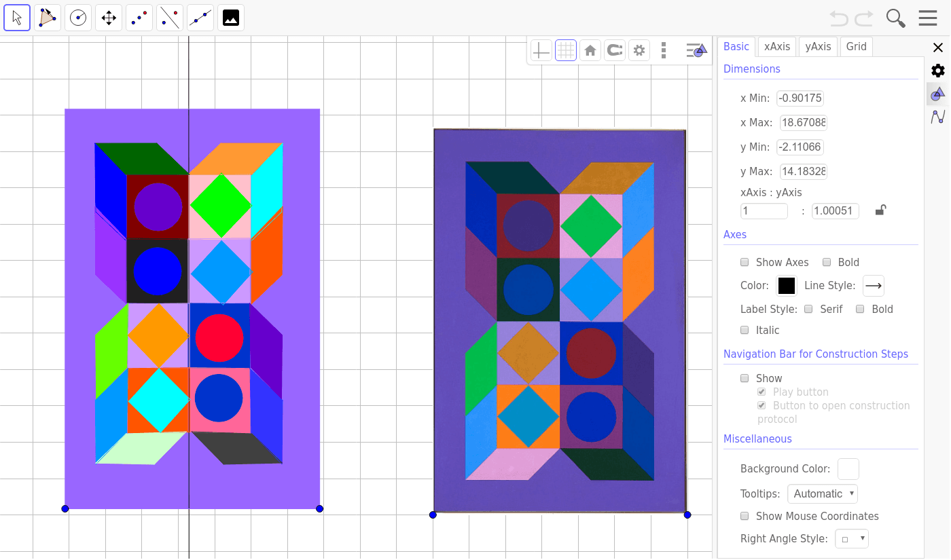The height and width of the screenshot is (560, 951).
Task: Select the Perpendicular Line tool
Action: pyautogui.click(x=170, y=18)
